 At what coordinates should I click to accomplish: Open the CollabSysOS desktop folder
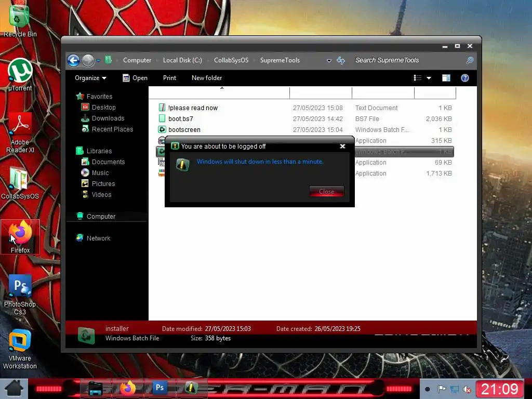20,183
